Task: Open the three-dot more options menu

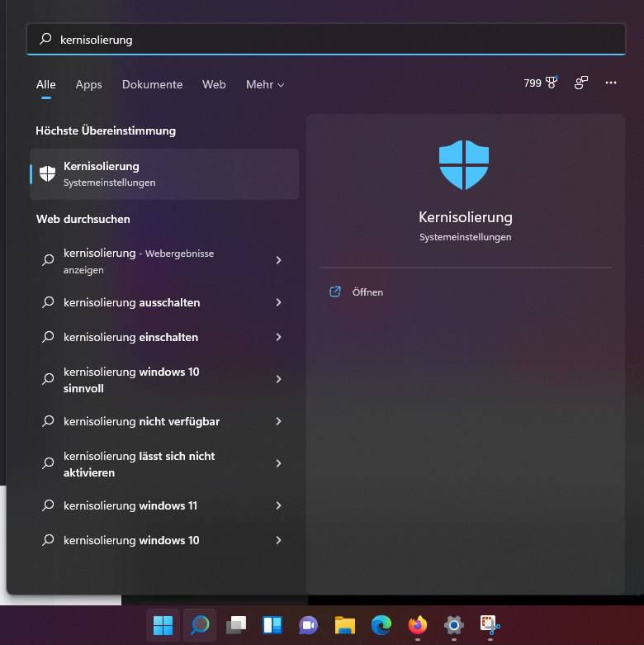Action: (611, 83)
